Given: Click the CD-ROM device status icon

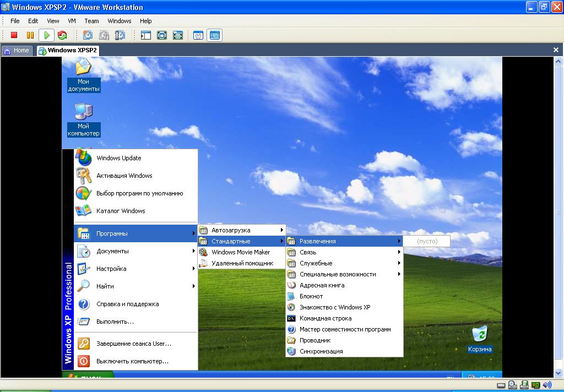Looking at the screenshot, I should point(512,385).
